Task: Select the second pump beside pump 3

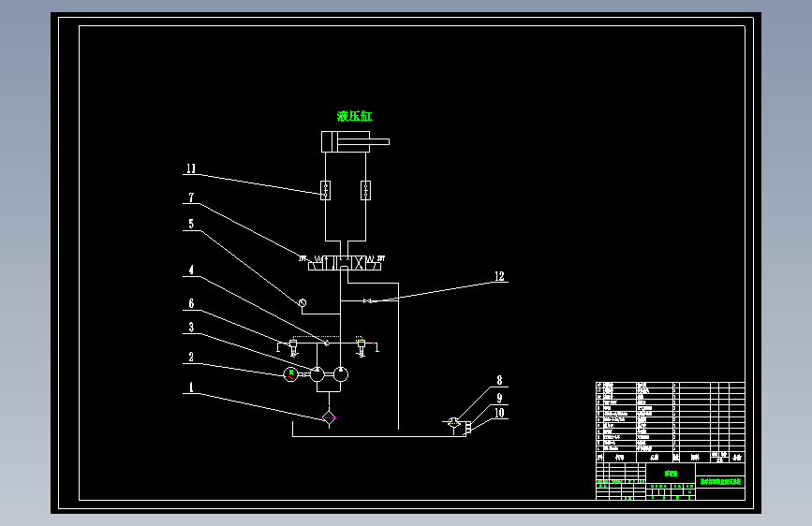Action: point(340,374)
